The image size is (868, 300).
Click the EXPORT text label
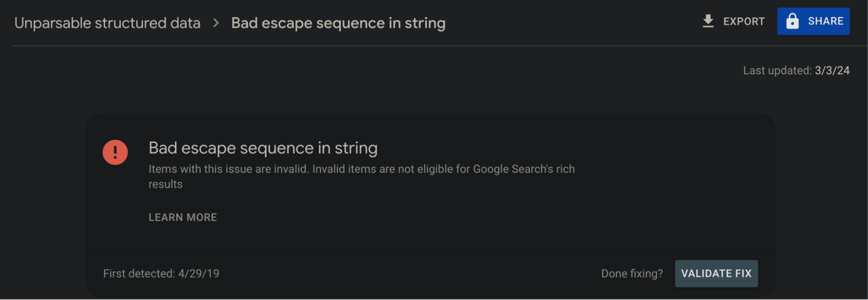click(x=744, y=21)
